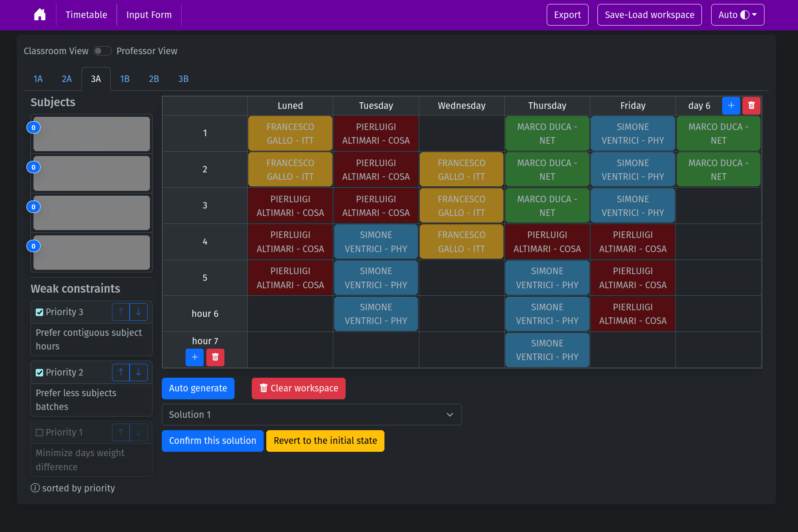The height and width of the screenshot is (532, 798).
Task: Switch to class tab 3B
Action: click(183, 79)
